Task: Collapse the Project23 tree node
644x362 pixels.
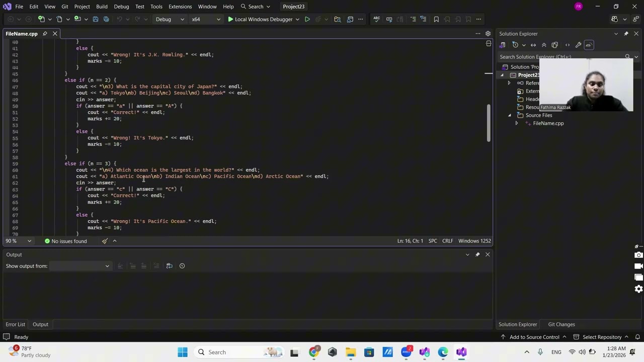Action: [x=502, y=75]
